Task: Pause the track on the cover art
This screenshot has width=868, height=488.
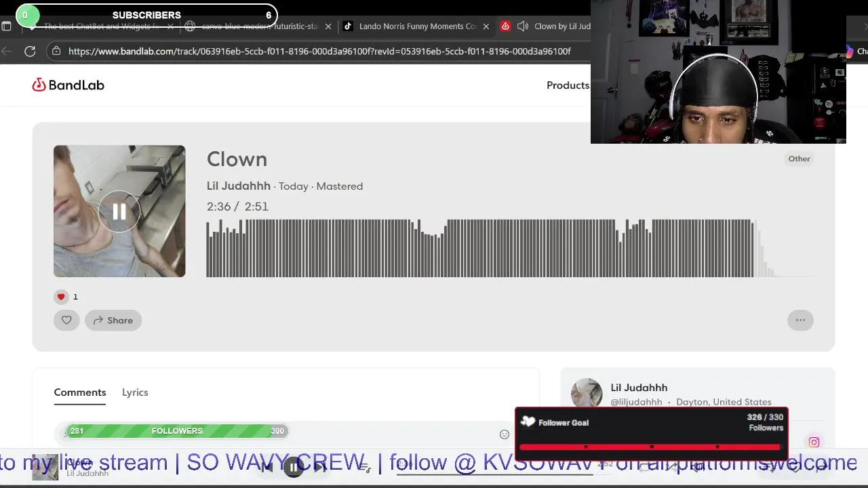Action: [x=119, y=211]
